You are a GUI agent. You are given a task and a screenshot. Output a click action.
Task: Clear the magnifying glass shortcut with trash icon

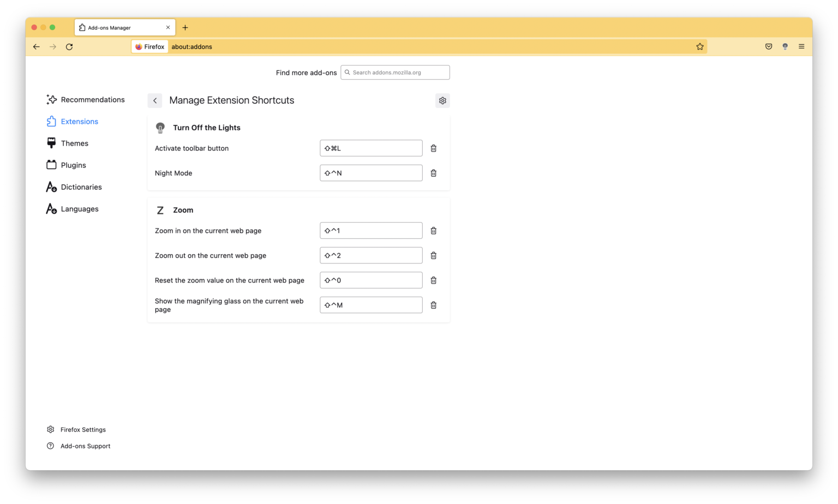[433, 305]
